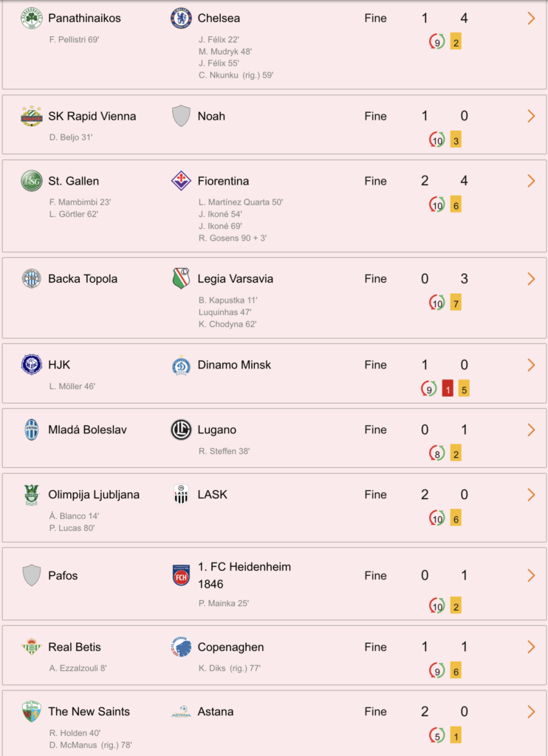Click the Pafos placeholder shield icon
The width and height of the screenshot is (548, 756).
31,575
